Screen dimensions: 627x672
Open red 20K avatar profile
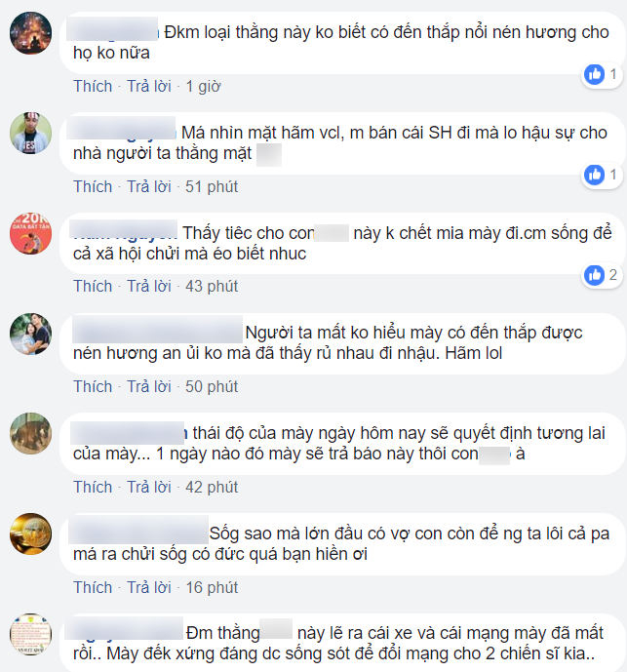tap(30, 234)
